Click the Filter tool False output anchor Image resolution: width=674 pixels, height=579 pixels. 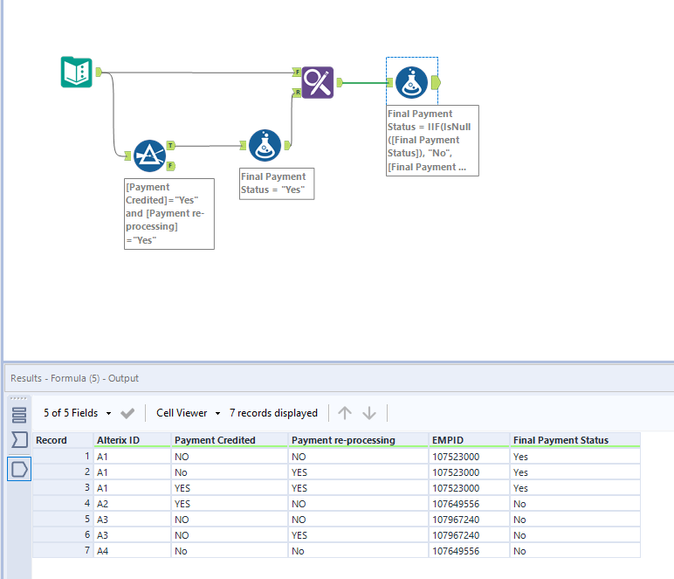[171, 165]
